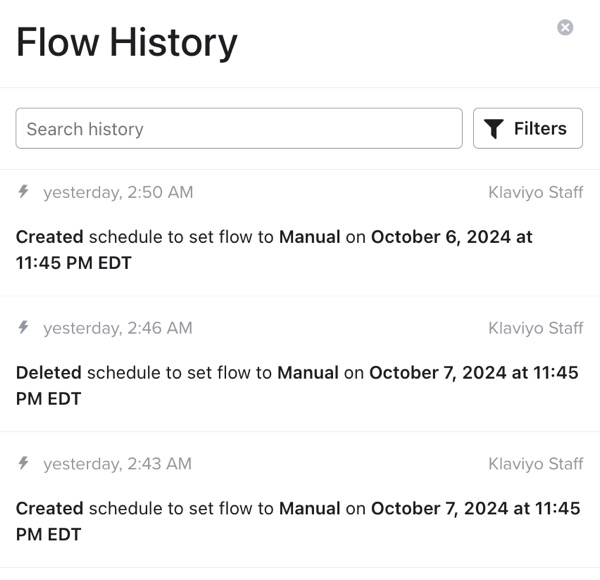Select the "yesterday, 2:50 AM" timestamp
Screen dimensions: 600x580
118,192
